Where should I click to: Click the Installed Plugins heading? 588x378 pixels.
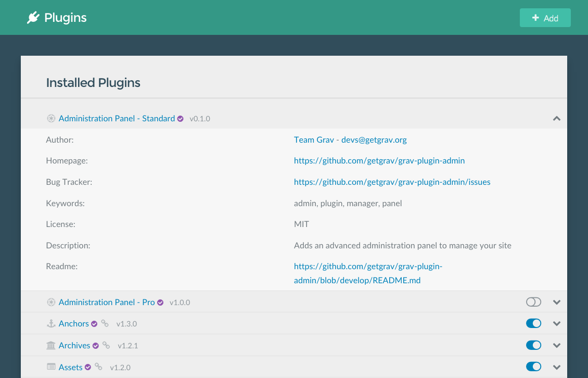[93, 83]
